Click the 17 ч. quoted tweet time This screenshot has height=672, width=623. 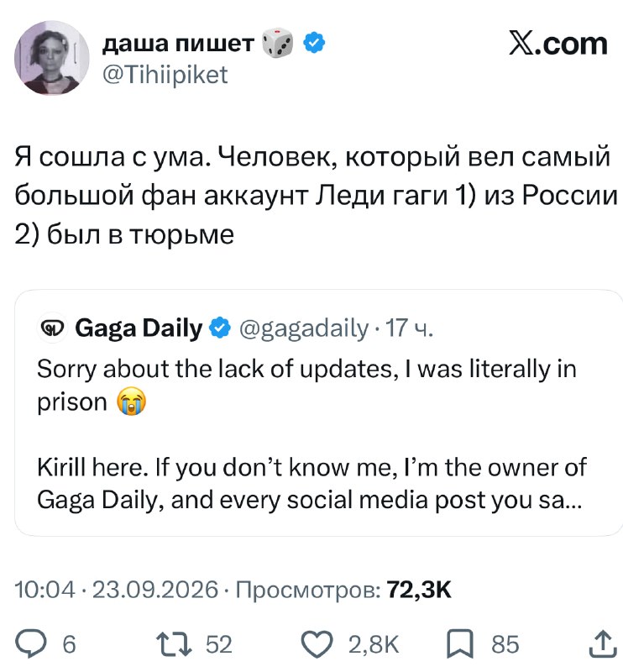tap(409, 328)
